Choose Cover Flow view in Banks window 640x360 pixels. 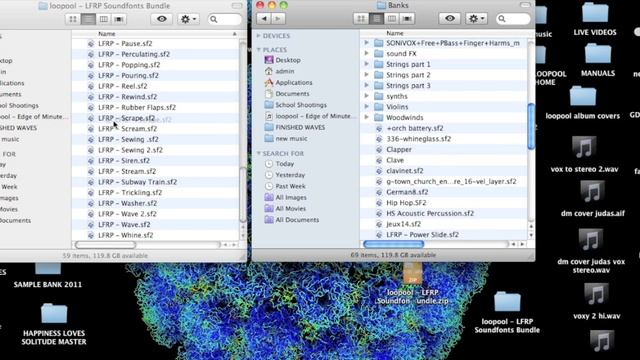tap(407, 19)
